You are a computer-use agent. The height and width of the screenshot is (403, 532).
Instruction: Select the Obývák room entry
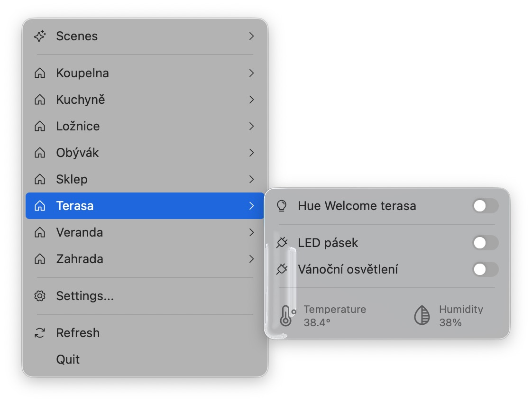(77, 153)
